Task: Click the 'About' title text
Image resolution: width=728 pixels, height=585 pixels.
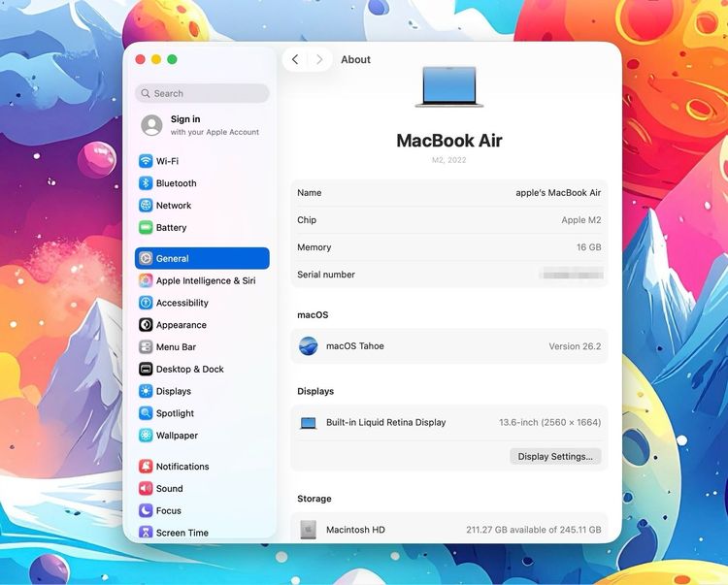Action: point(355,59)
